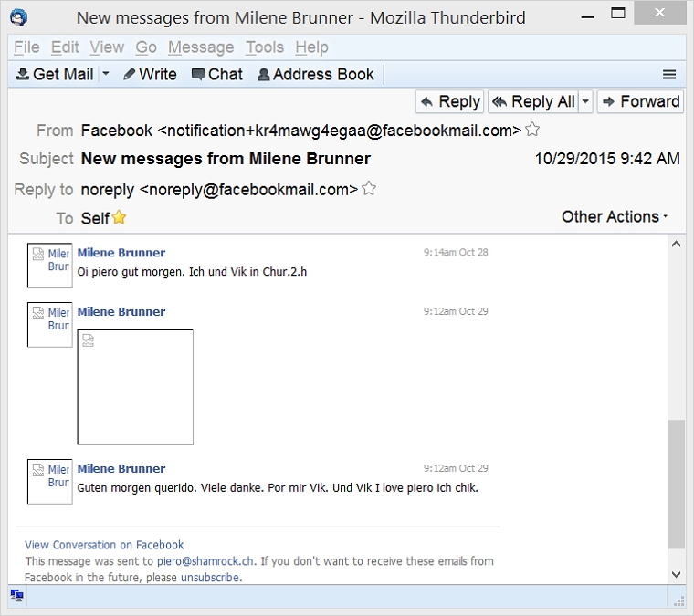Click the unsubscribe link
694x616 pixels.
point(210,578)
